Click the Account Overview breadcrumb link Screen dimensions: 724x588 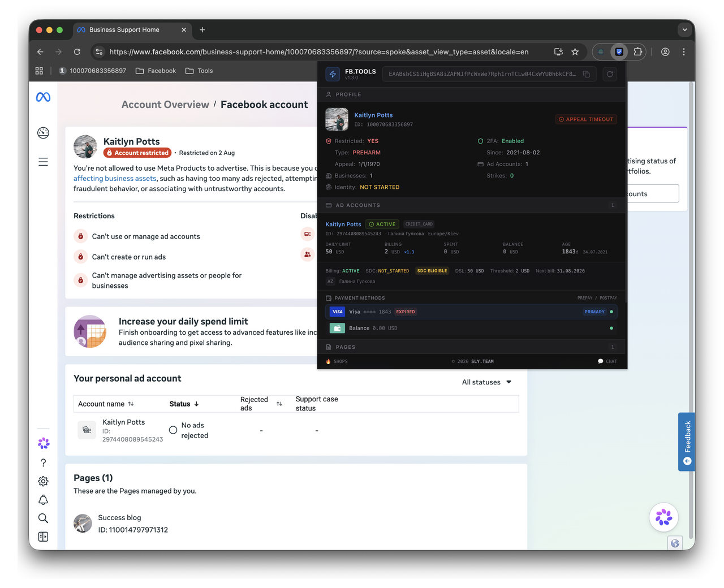(165, 105)
